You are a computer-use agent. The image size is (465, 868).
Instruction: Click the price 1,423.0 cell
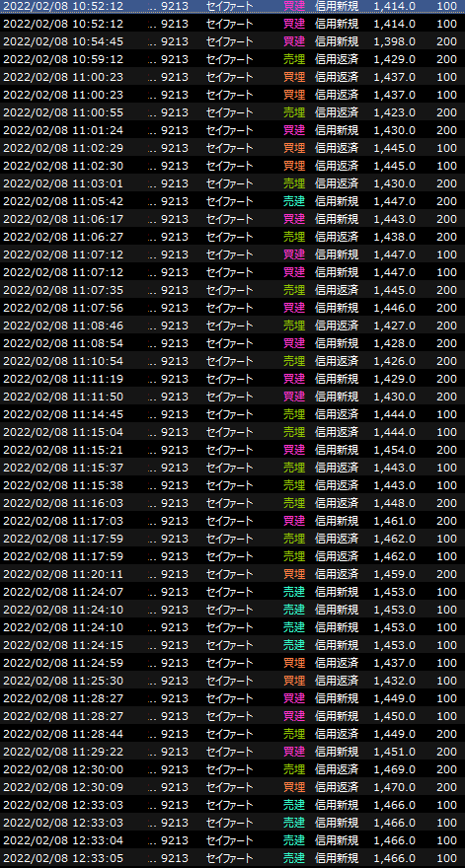click(395, 112)
